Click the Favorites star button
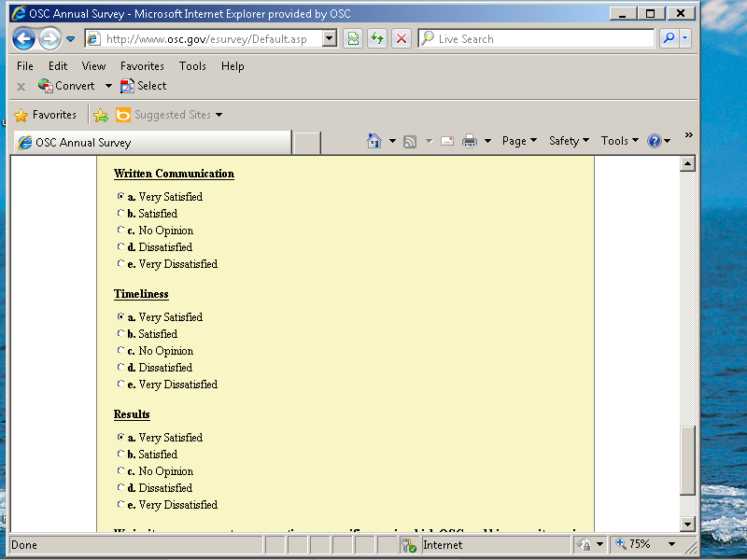 tap(46, 115)
